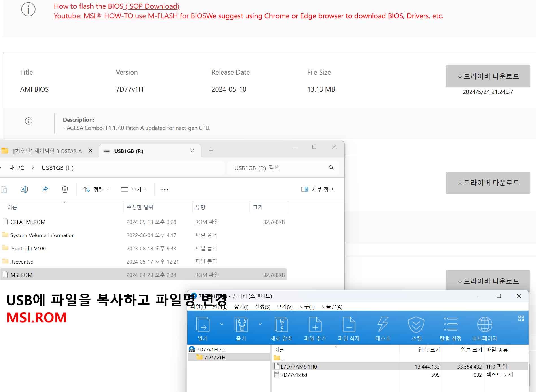Click the delete trash icon in Explorer

(65, 189)
